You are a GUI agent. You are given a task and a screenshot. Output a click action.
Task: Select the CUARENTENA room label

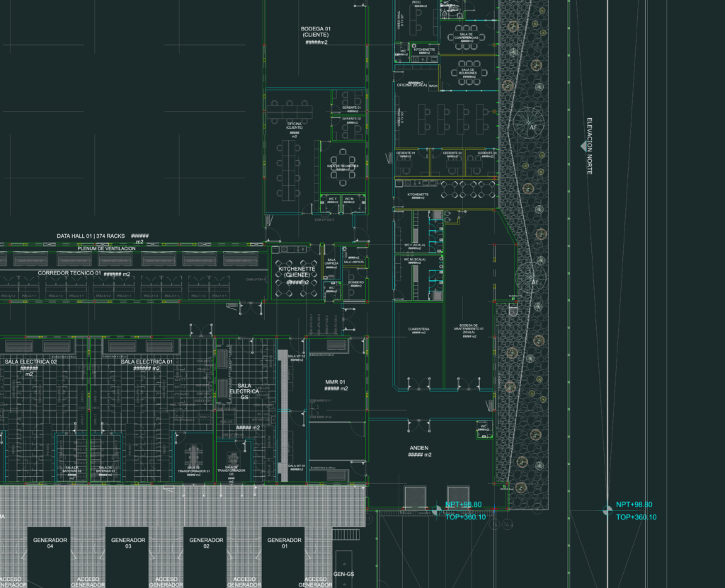click(x=419, y=329)
